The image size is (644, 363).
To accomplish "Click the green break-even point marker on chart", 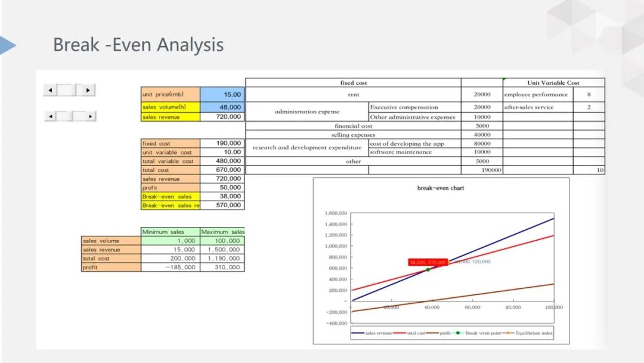I will click(428, 270).
